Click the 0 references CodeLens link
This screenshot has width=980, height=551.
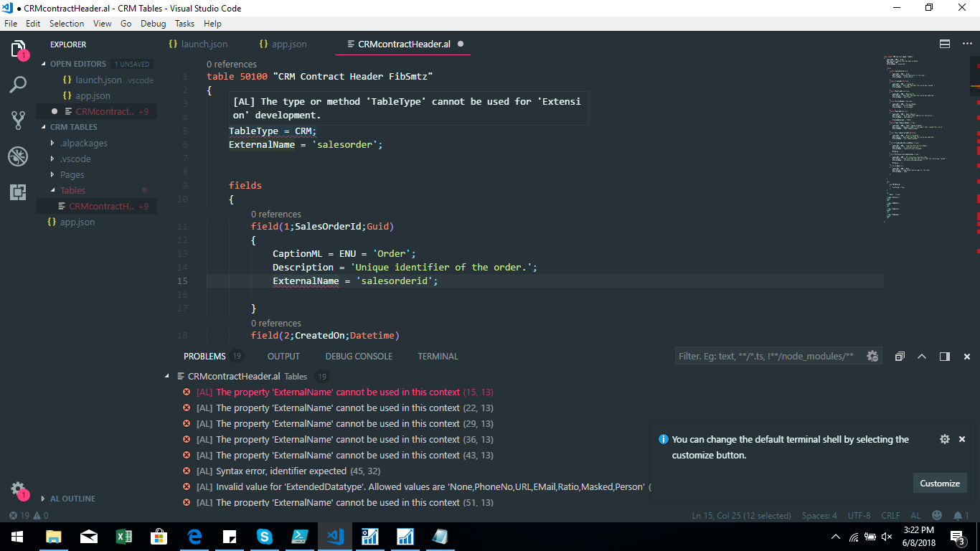(x=230, y=64)
